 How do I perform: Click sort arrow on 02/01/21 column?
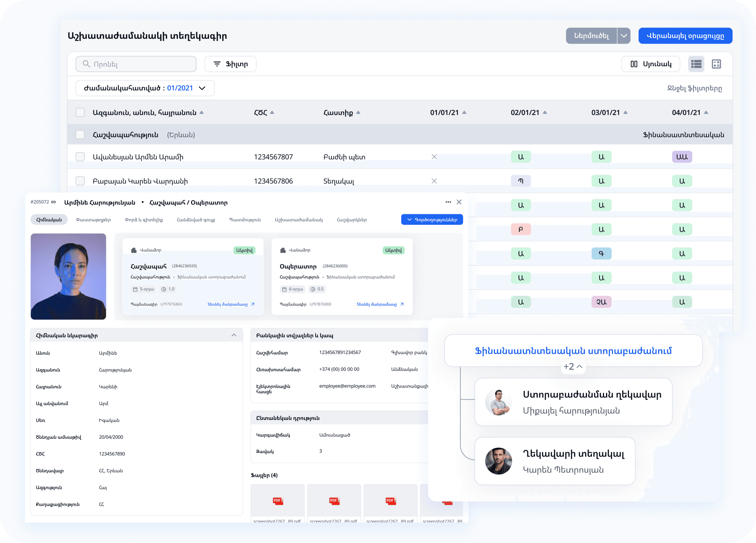545,112
